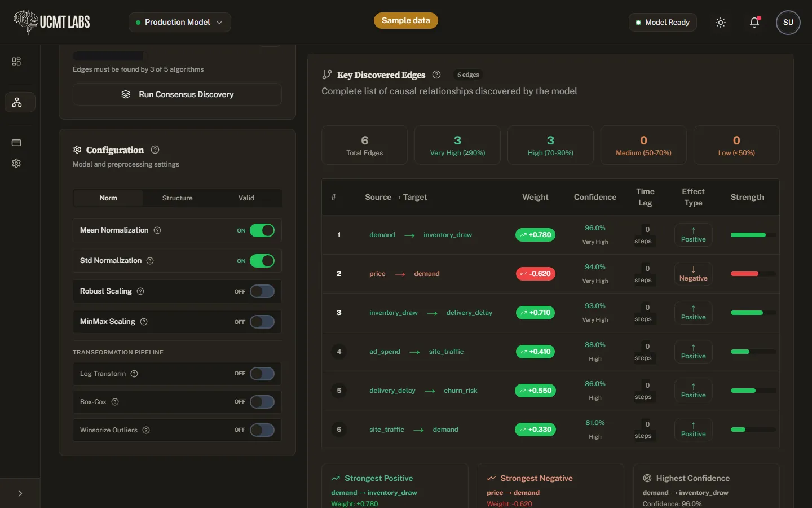Viewport: 812px width, 508px height.
Task: Click the '6 edges' count badge
Action: [x=468, y=75]
